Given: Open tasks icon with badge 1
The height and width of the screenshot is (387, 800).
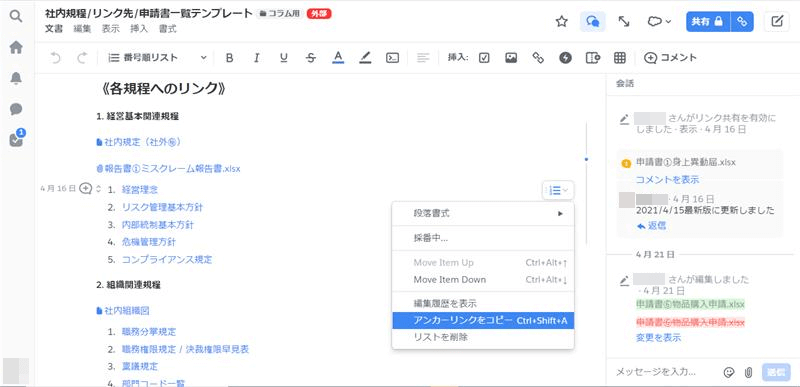Looking at the screenshot, I should pos(16,139).
